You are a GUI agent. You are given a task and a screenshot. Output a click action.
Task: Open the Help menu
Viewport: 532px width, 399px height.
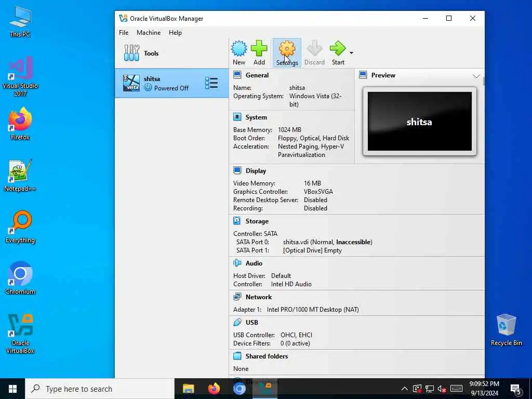[x=175, y=33]
